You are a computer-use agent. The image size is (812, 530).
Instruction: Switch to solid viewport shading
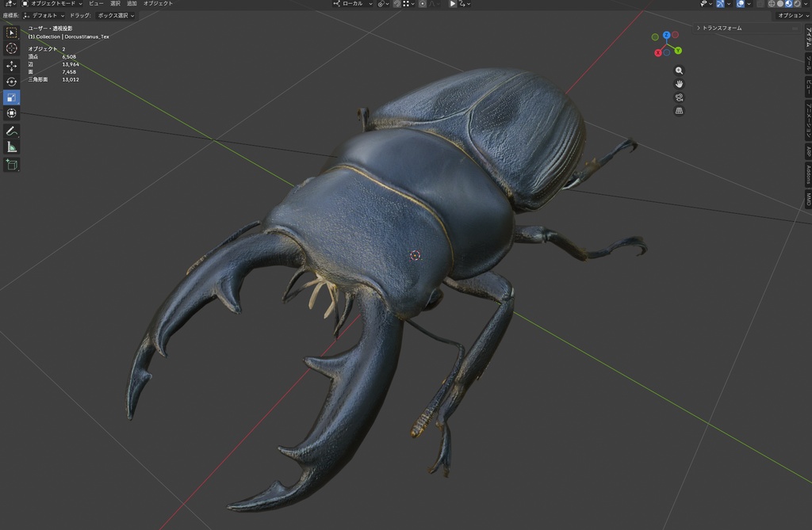(780, 4)
